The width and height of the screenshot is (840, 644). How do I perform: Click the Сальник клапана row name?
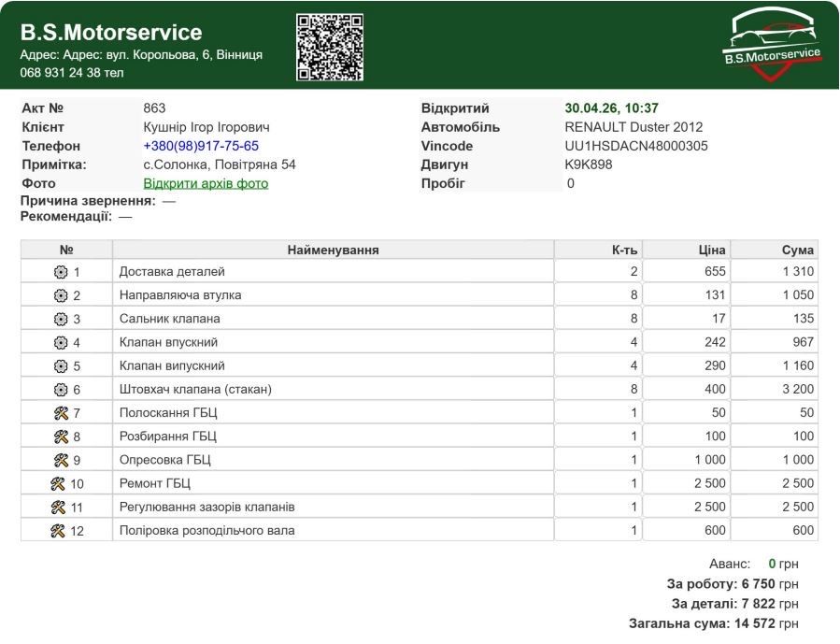169,320
